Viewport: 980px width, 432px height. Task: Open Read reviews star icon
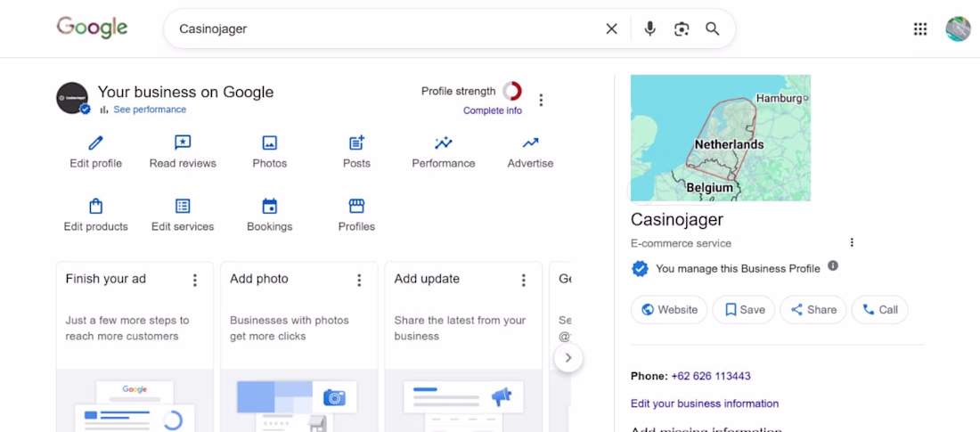(183, 143)
